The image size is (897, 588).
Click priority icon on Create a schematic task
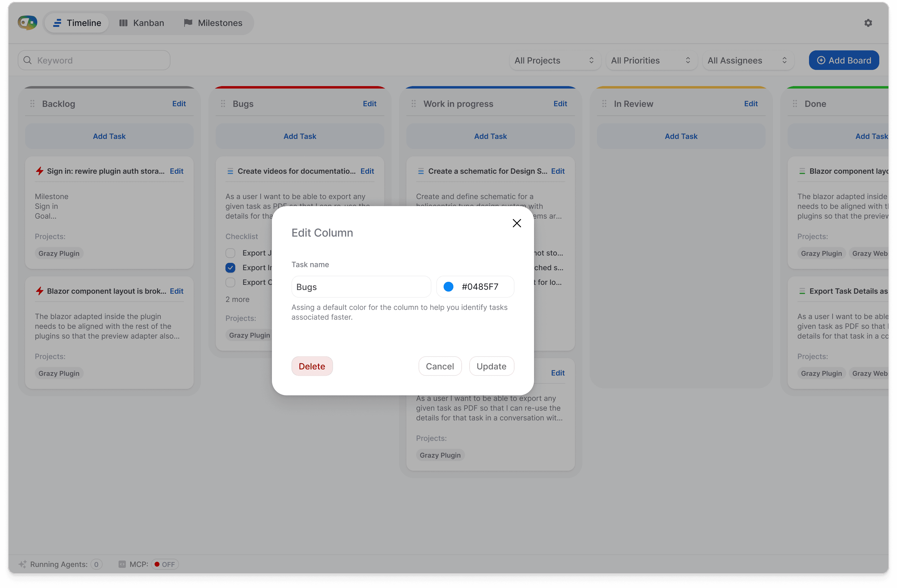coord(421,171)
